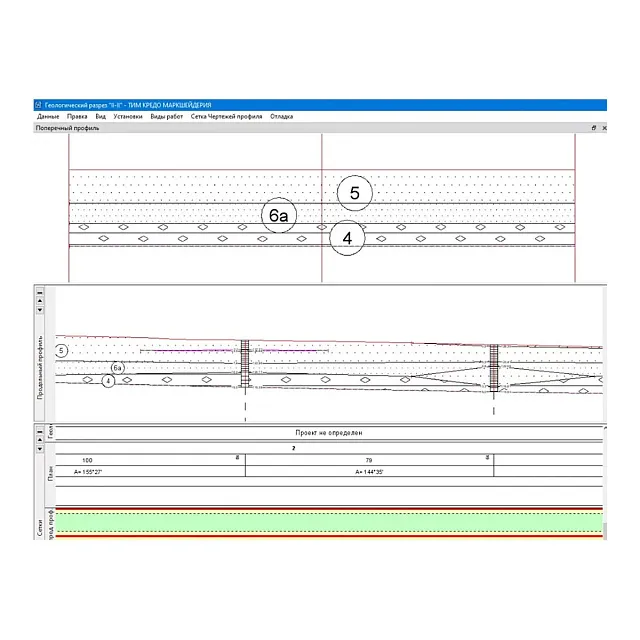
Task: Click layer label 5 in cross-section
Action: coord(354,191)
